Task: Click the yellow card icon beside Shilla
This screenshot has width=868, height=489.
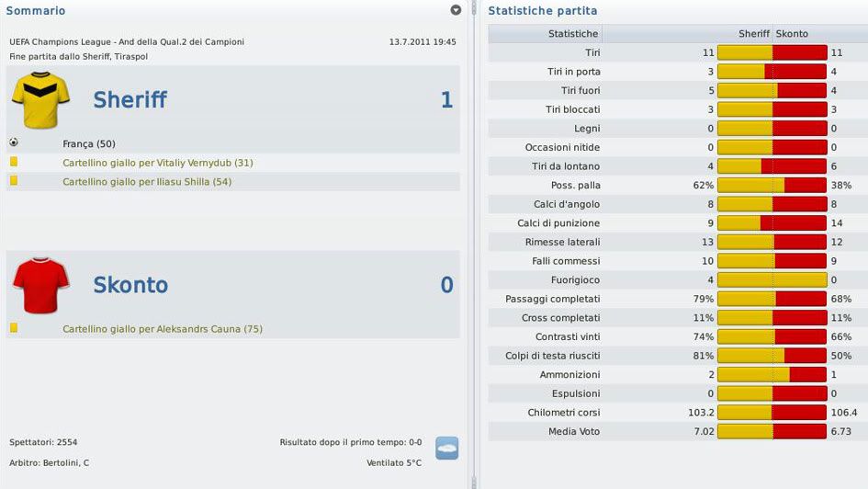Action: 14,181
